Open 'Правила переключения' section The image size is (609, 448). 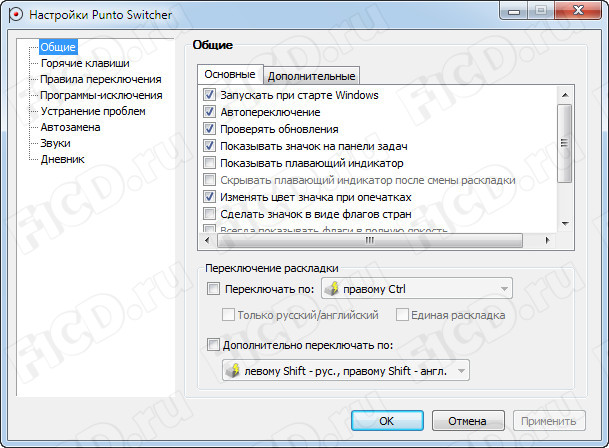[101, 79]
